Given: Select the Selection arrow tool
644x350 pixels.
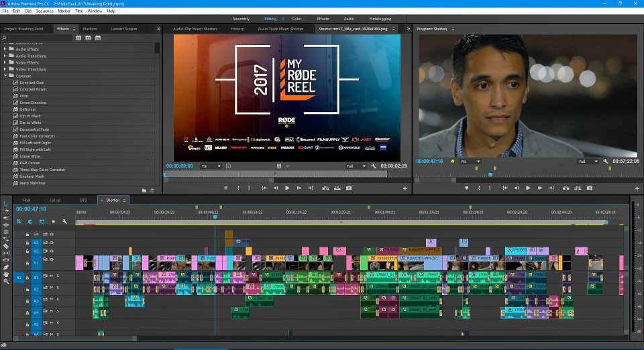Looking at the screenshot, I should pos(6,204).
